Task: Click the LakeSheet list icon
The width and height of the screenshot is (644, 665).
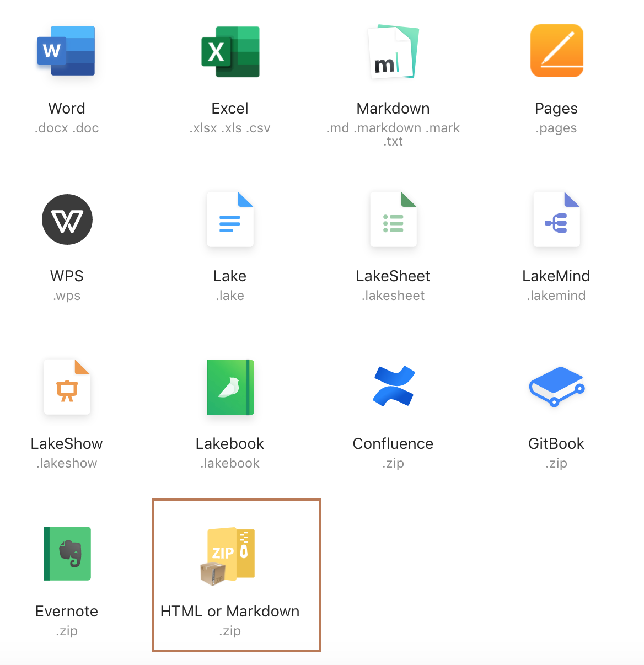Action: coord(394,219)
